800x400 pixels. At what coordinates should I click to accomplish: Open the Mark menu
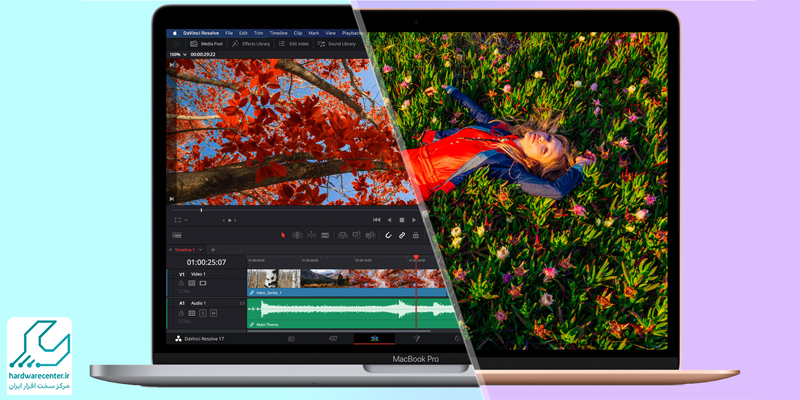[314, 33]
